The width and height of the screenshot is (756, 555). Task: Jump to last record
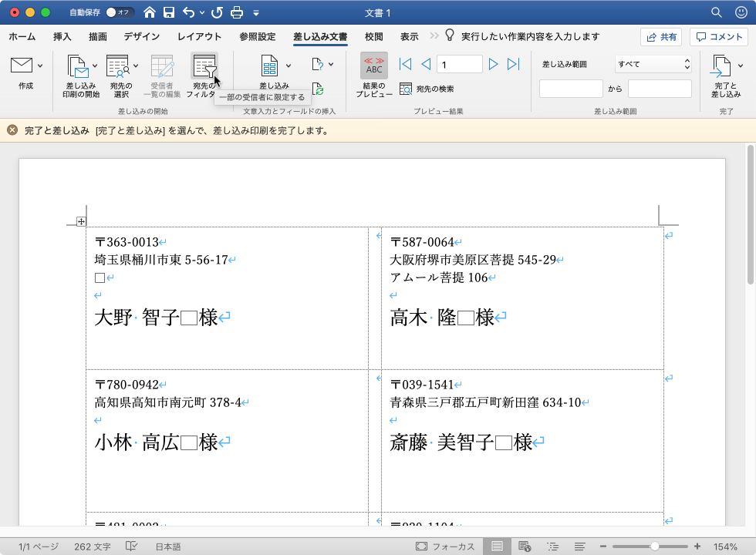pyautogui.click(x=514, y=64)
